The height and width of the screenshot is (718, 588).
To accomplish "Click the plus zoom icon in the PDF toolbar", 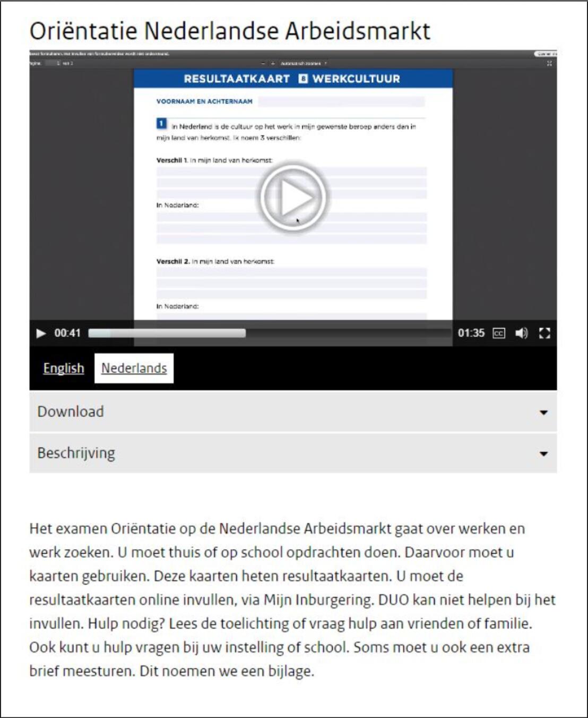I will tap(273, 63).
